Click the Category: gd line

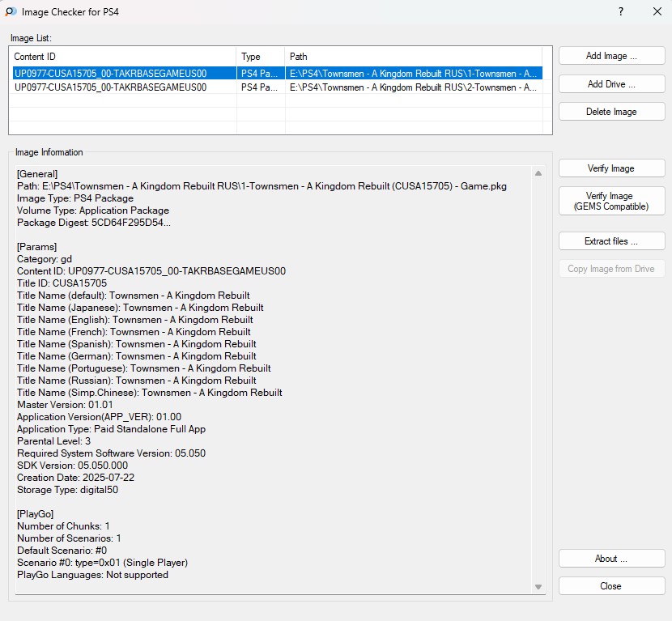pyautogui.click(x=45, y=259)
